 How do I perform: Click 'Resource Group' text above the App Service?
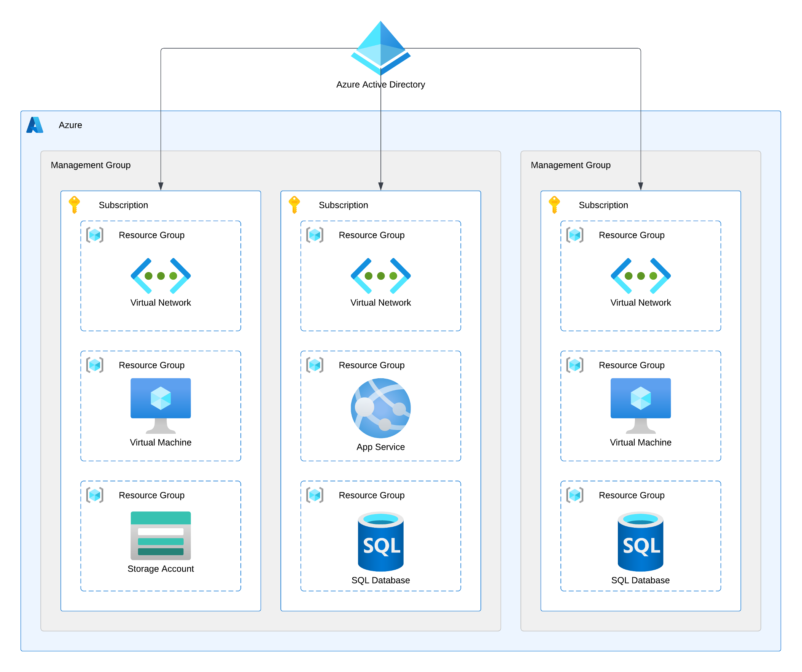pyautogui.click(x=372, y=365)
